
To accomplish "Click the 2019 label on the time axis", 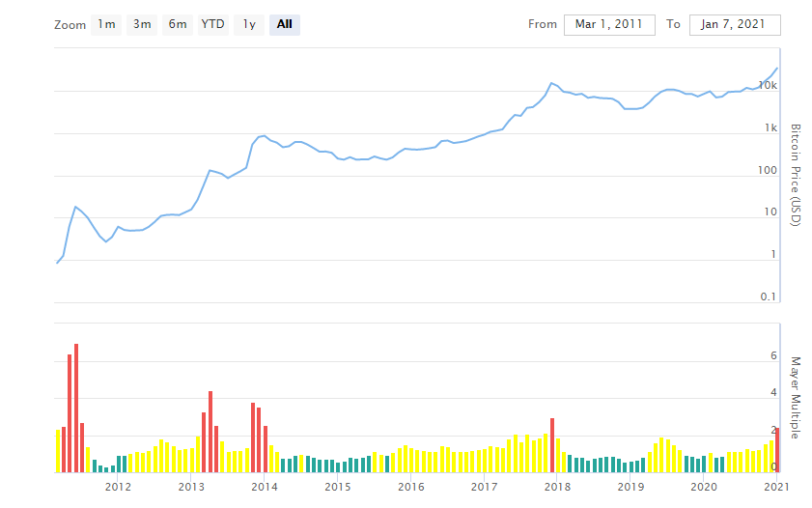I will pyautogui.click(x=630, y=487).
